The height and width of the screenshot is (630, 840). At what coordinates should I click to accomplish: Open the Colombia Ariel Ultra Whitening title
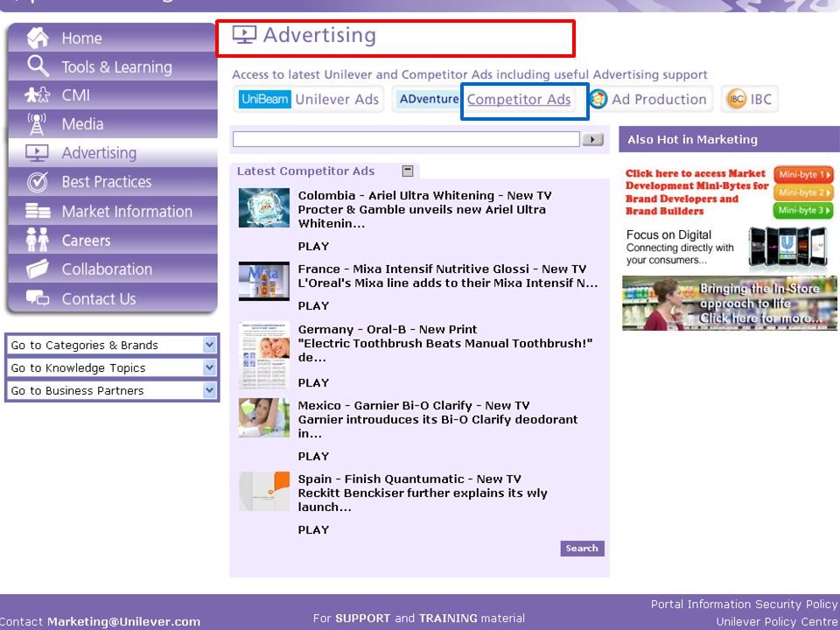[425, 195]
